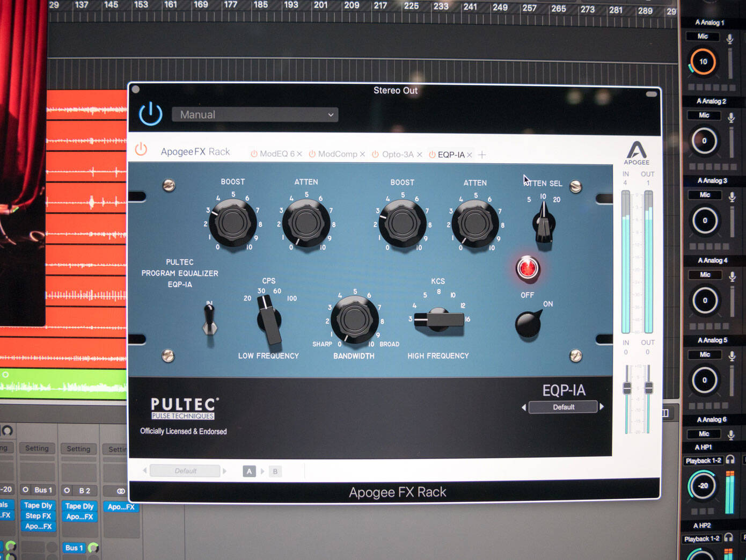746x560 pixels.
Task: Click the HP1 volume knob showing -20
Action: [x=702, y=485]
